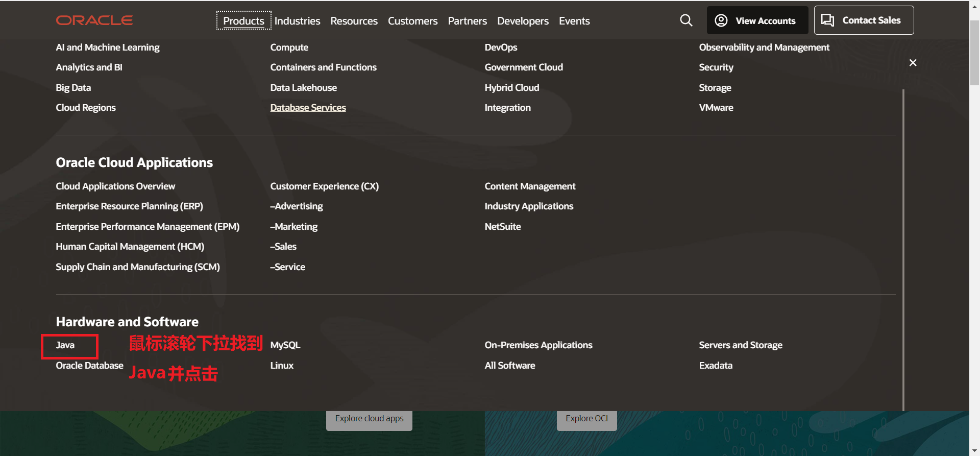Viewport: 980px width, 456px height.
Task: Select Servers and Storage link
Action: (x=741, y=345)
